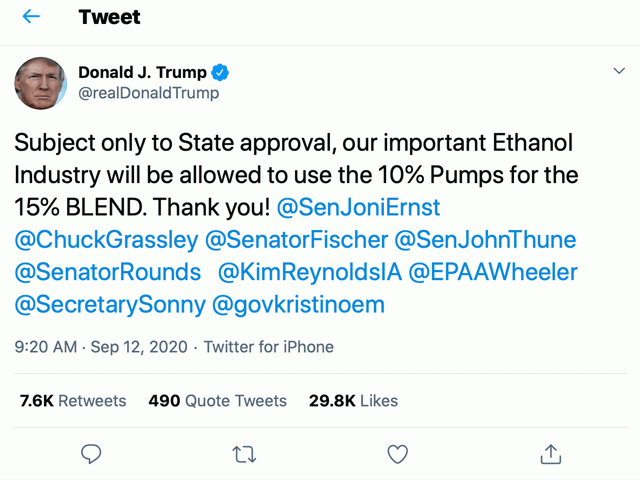Open Donald J. Trump profile picture
Image resolution: width=640 pixels, height=480 pixels.
pos(40,83)
